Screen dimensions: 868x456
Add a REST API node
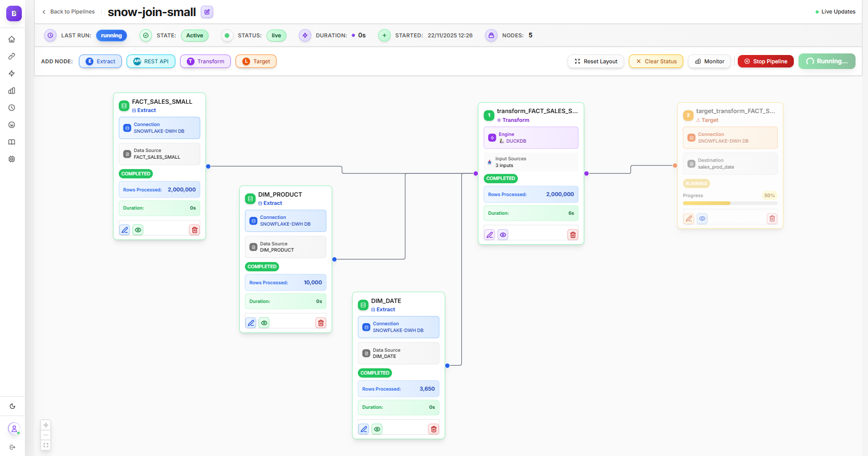151,61
